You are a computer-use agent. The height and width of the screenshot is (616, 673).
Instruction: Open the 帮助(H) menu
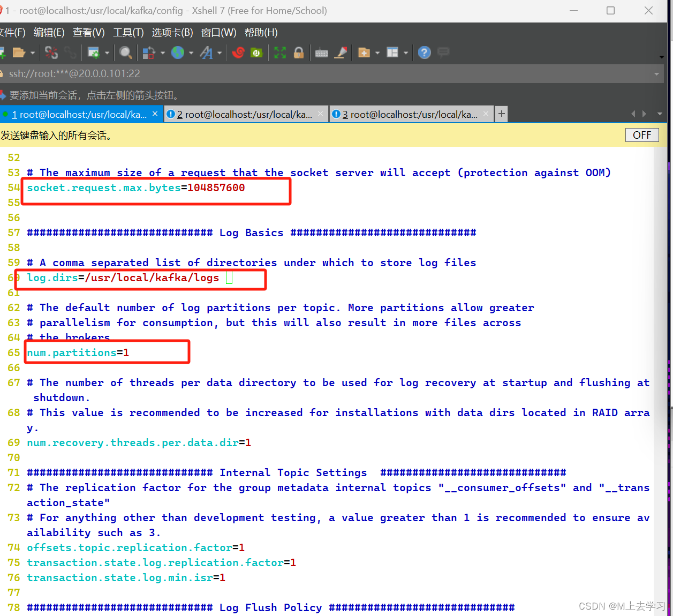point(261,33)
